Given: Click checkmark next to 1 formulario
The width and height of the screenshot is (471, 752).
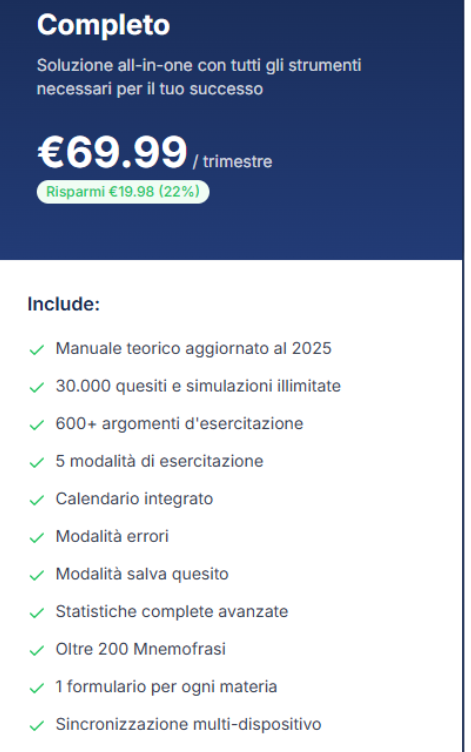Looking at the screenshot, I should (36, 688).
